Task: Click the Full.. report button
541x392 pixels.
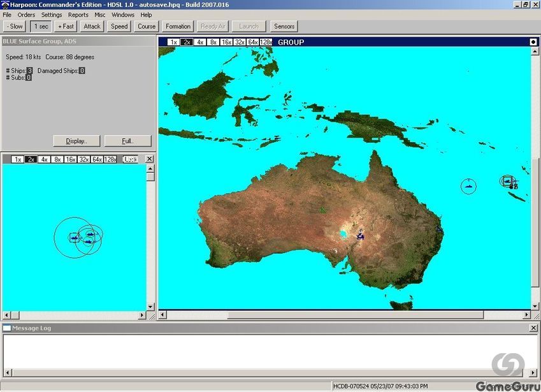Action: click(127, 141)
